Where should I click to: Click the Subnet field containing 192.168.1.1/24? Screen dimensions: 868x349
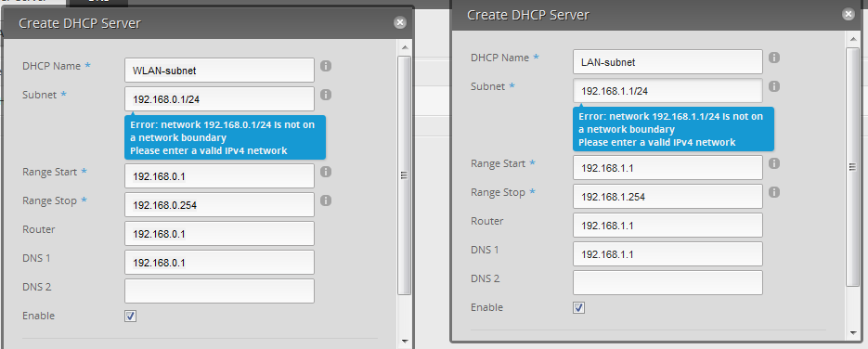tap(668, 91)
